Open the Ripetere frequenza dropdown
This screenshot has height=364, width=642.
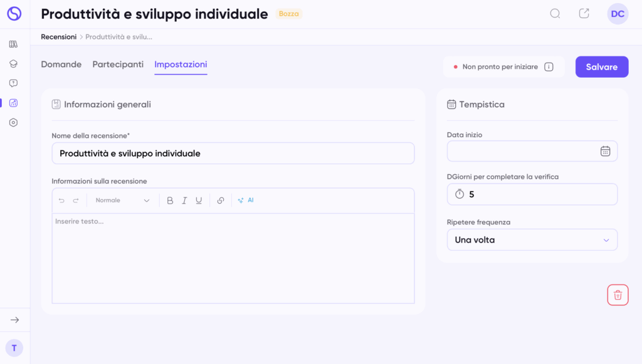pyautogui.click(x=532, y=240)
